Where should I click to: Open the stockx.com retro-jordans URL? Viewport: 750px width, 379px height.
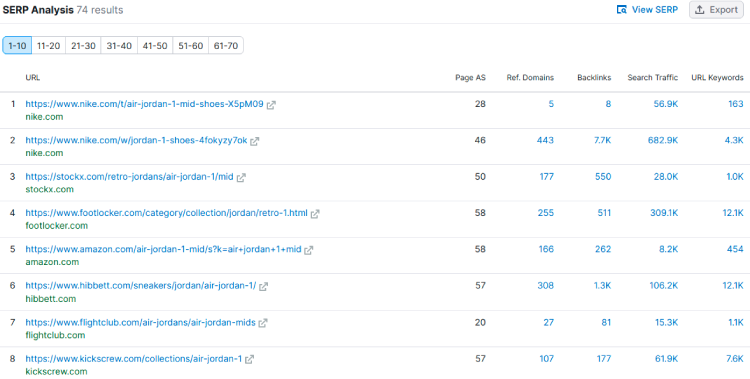click(x=129, y=177)
